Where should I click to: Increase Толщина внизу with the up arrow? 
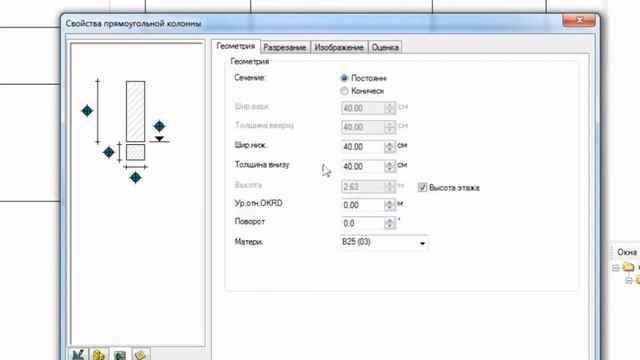coord(390,164)
